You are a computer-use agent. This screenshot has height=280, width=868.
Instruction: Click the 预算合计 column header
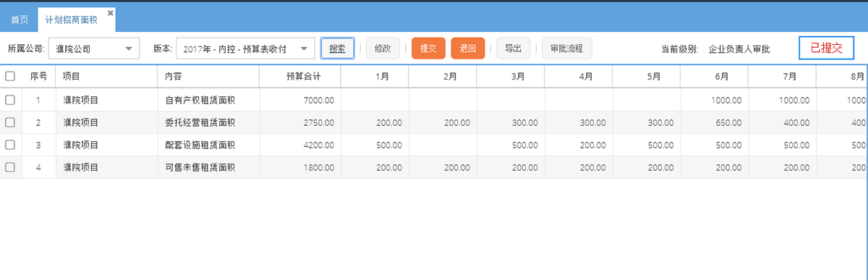coord(299,76)
